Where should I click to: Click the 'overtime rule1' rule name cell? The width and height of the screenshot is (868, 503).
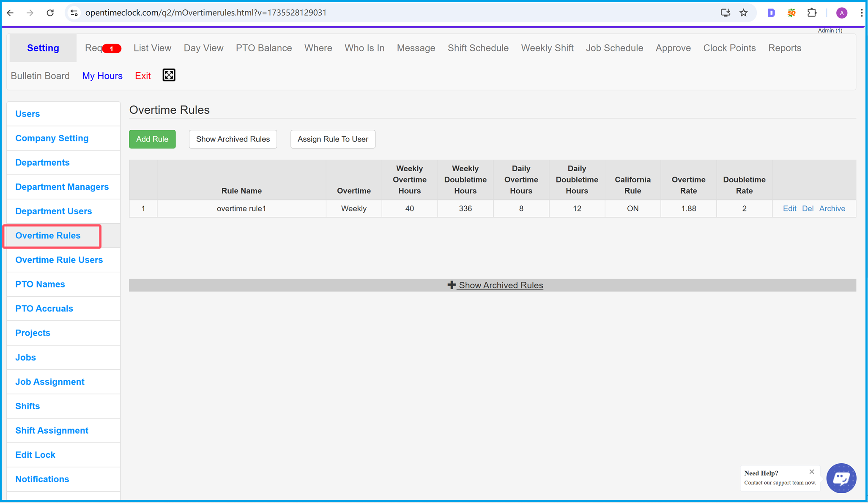[x=241, y=208]
